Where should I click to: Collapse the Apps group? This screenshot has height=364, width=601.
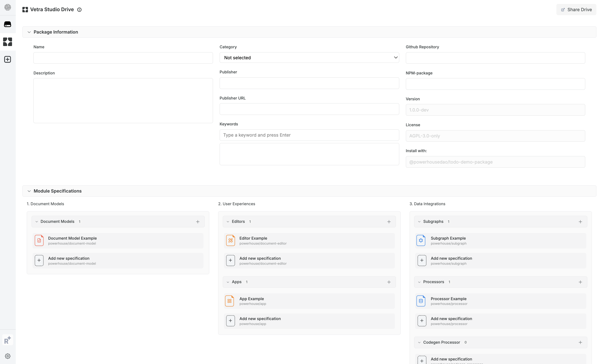pos(228,282)
